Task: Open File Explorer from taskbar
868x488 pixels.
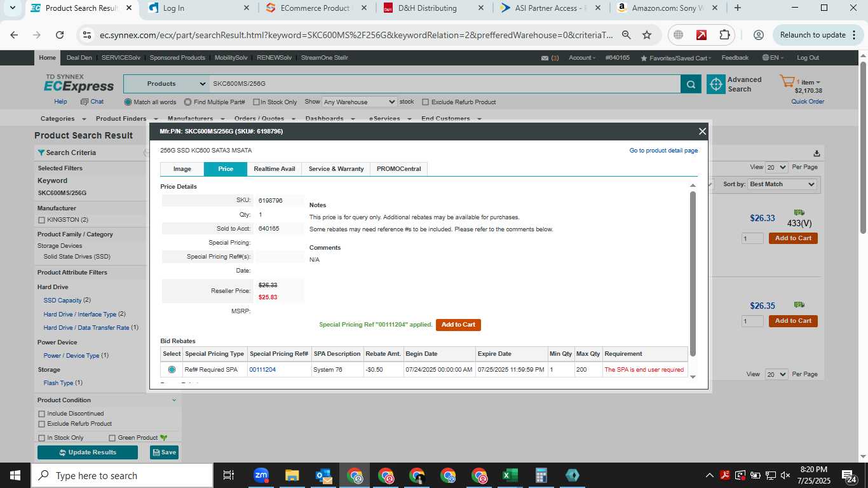Action: pos(292,475)
